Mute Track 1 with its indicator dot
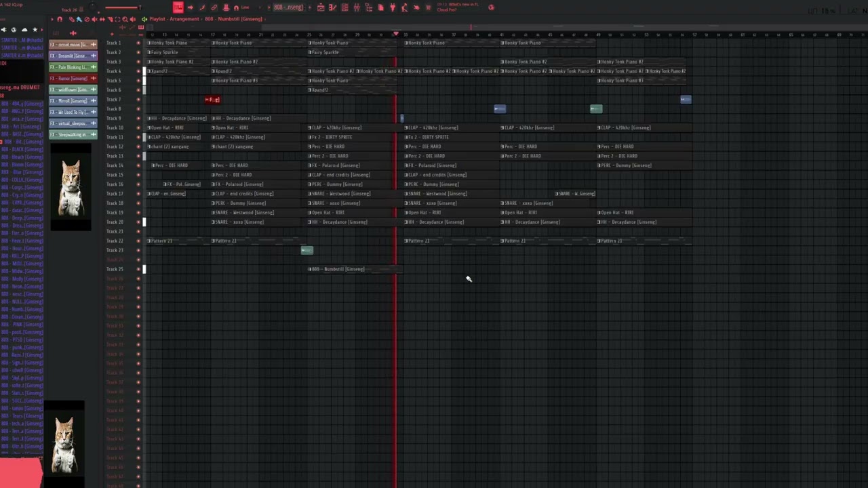This screenshot has width=868, height=488. click(138, 43)
